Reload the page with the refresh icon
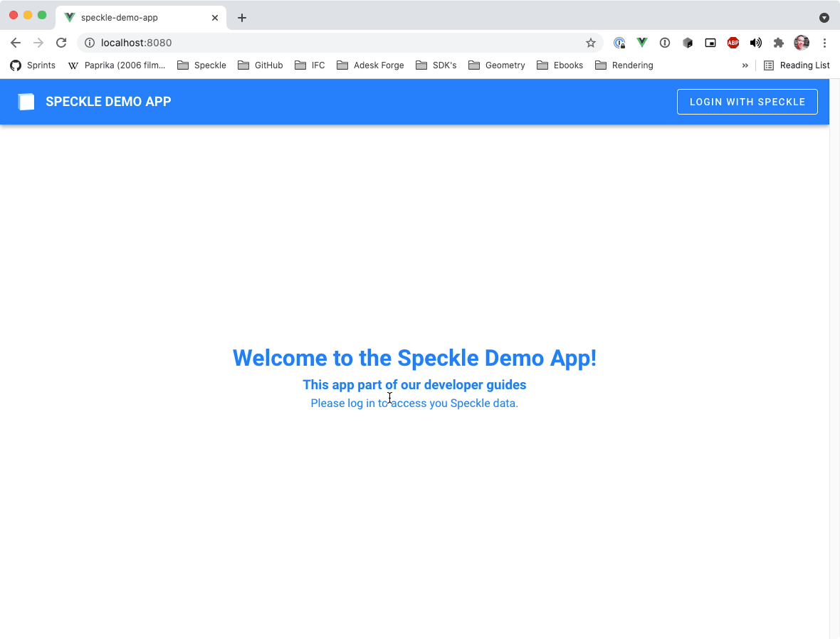The width and height of the screenshot is (840, 639). pyautogui.click(x=61, y=43)
